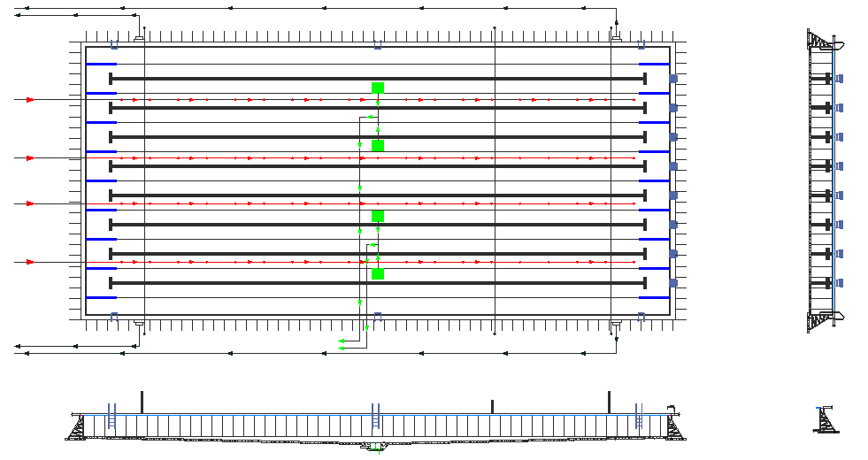Select the bottom-center ladder symbol on plan's lower edge

378,316
